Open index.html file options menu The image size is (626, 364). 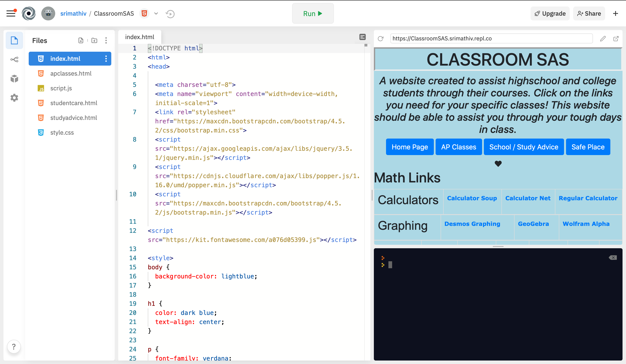click(x=106, y=59)
